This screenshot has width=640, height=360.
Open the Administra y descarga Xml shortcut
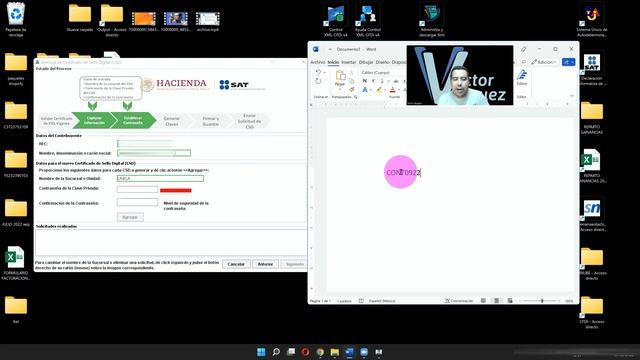click(x=431, y=20)
